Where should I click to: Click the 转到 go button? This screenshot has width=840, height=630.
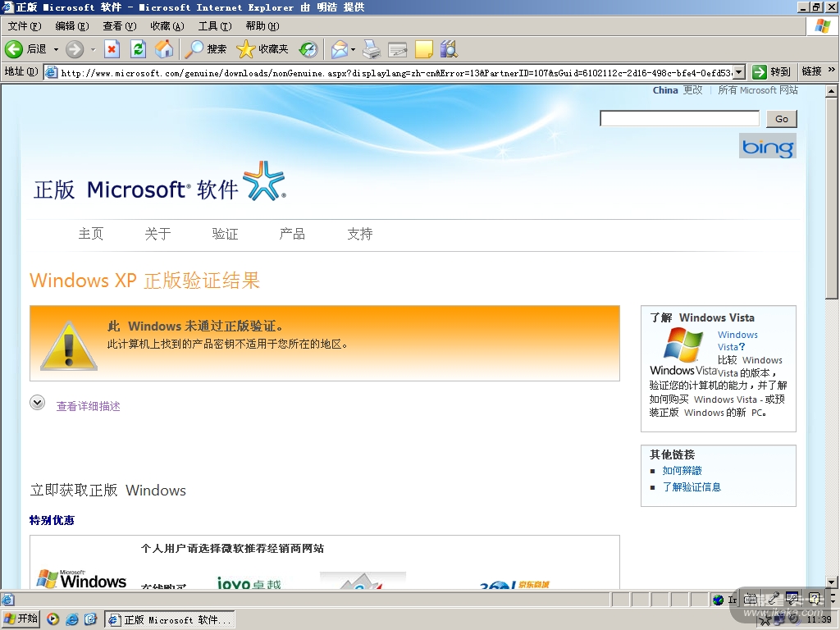772,72
